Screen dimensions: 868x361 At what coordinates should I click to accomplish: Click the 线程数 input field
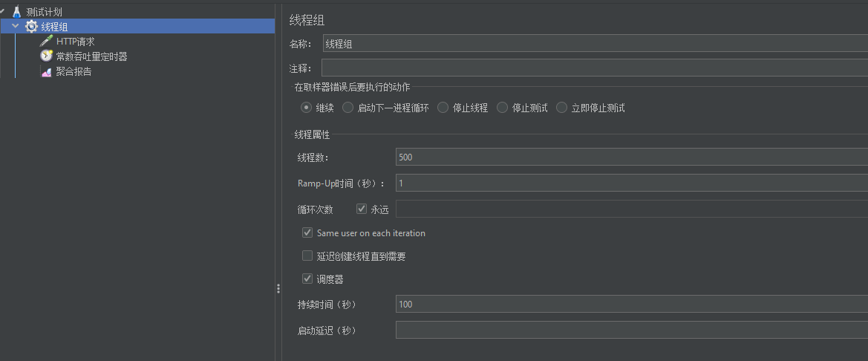pyautogui.click(x=631, y=157)
